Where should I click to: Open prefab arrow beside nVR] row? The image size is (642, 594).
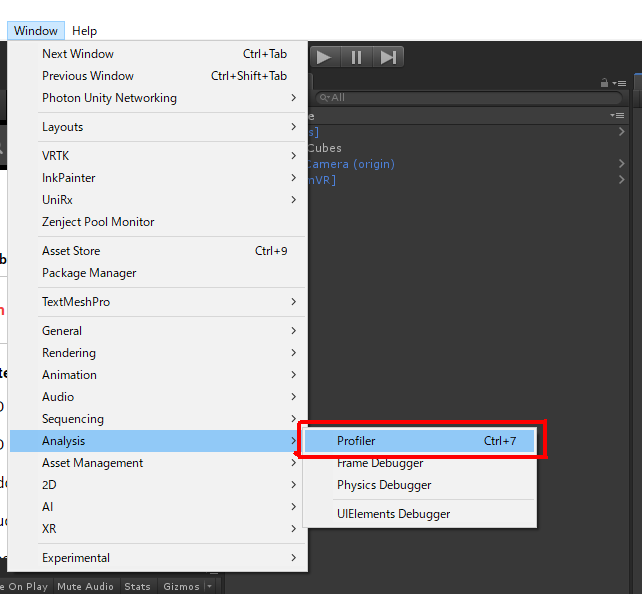click(x=622, y=179)
